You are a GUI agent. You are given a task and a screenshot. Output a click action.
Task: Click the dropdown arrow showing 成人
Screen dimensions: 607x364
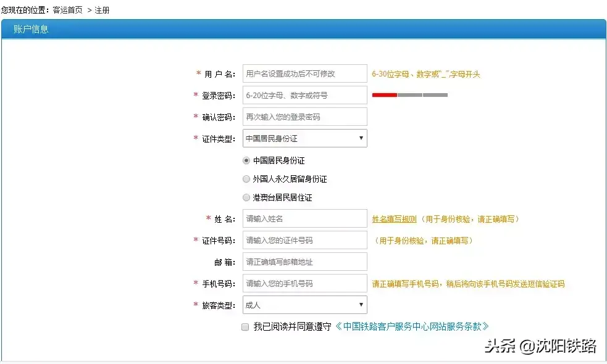[x=361, y=304]
